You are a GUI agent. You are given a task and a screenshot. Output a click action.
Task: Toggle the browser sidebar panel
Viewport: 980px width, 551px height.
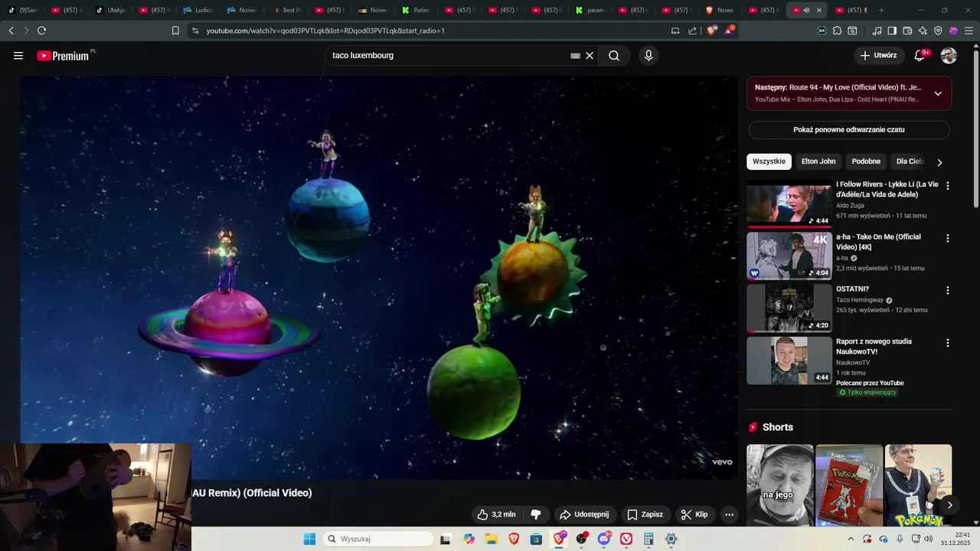(x=892, y=31)
